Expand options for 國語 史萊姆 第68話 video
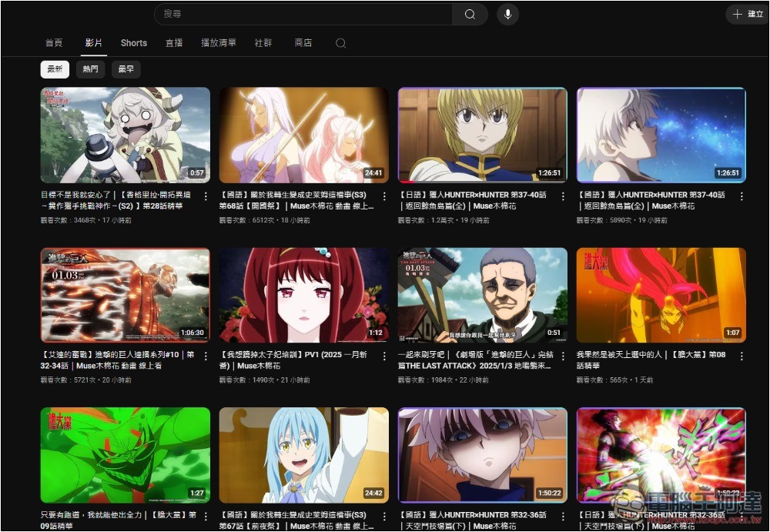This screenshot has width=770, height=532. (x=384, y=196)
